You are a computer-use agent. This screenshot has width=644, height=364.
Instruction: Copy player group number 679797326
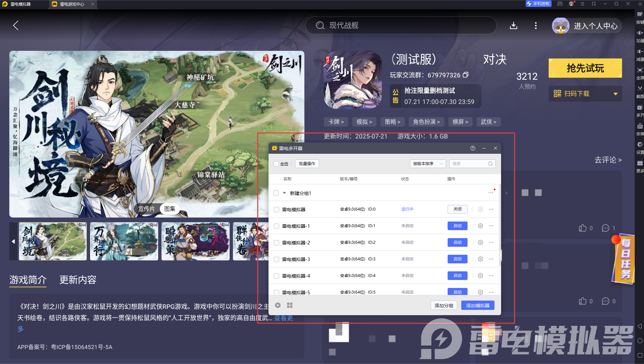coord(466,75)
